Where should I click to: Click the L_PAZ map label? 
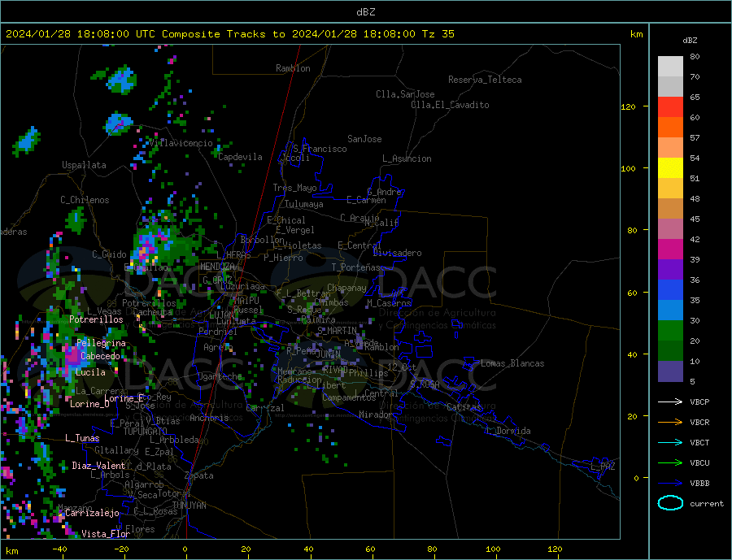point(603,467)
